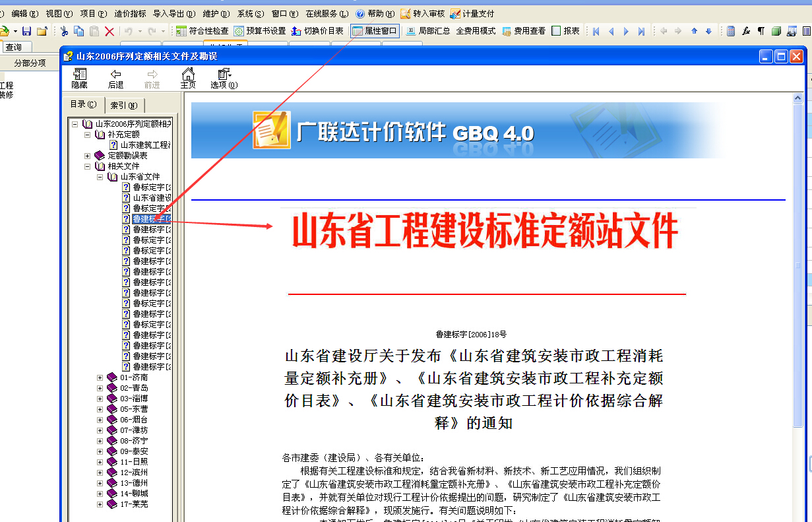The image size is (812, 522).
Task: Open the 维护 Maintenance menu
Action: pyautogui.click(x=216, y=13)
